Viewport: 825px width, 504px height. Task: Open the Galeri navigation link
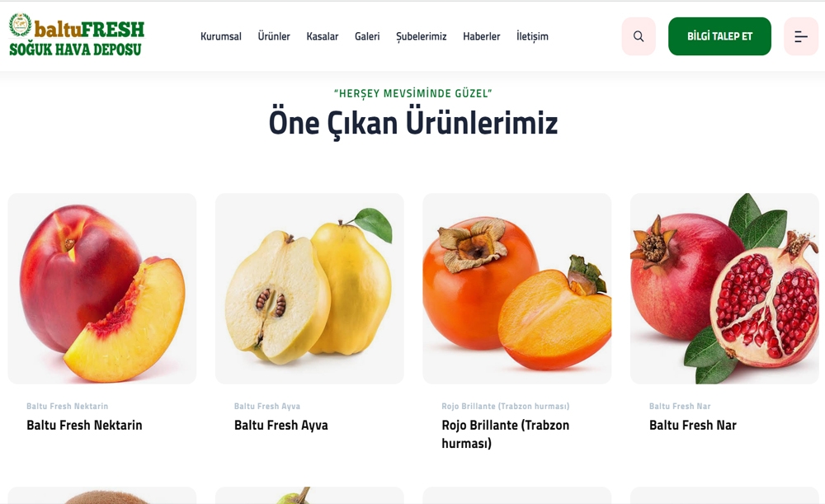[367, 36]
